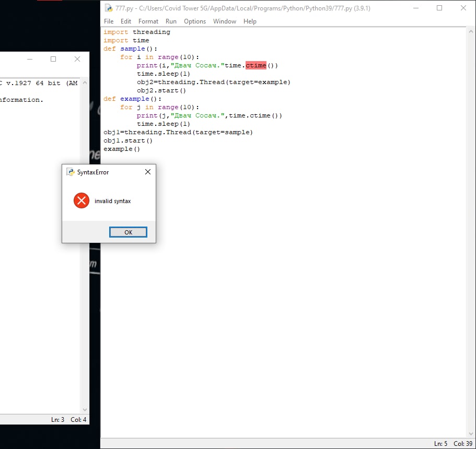The height and width of the screenshot is (449, 476).
Task: Click the red error icon in dialog
Action: click(x=82, y=200)
